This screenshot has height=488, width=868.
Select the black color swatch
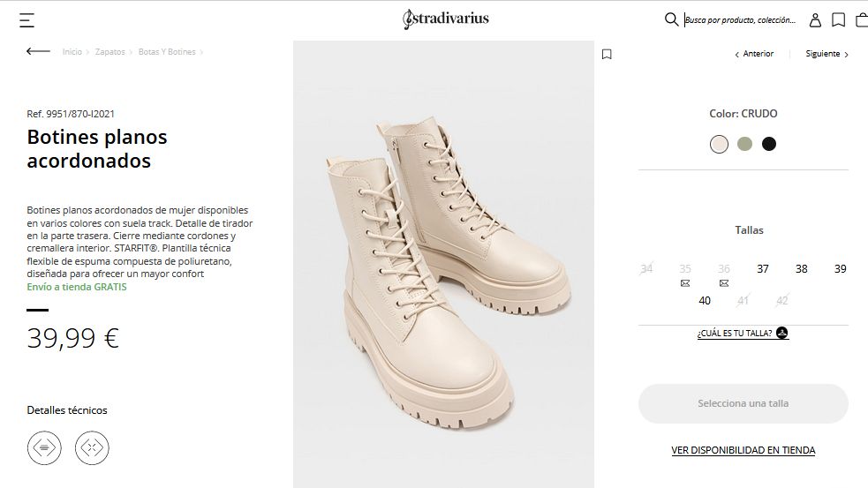point(769,144)
